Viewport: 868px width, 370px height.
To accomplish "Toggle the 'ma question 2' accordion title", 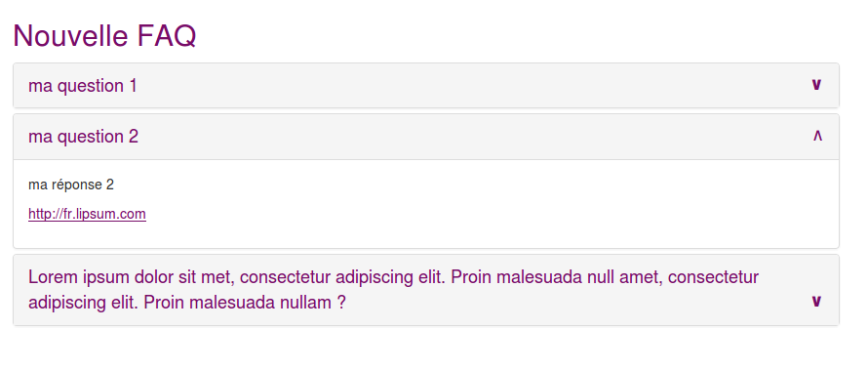I will pos(83,137).
